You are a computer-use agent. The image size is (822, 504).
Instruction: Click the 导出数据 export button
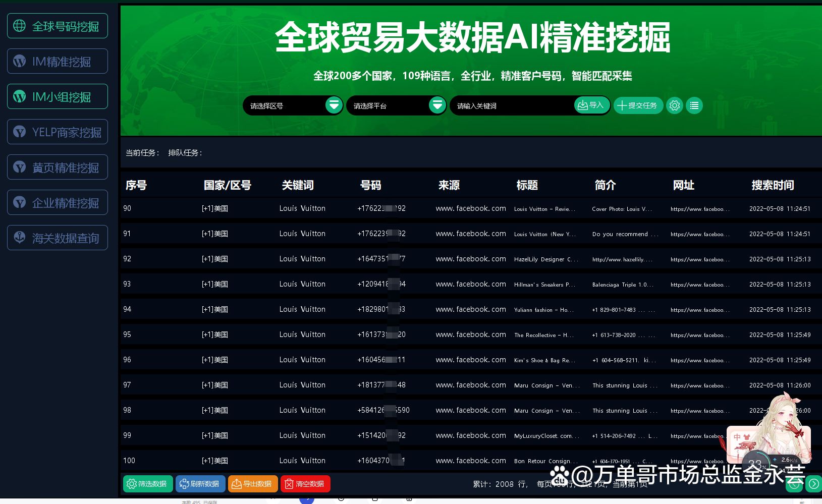253,484
